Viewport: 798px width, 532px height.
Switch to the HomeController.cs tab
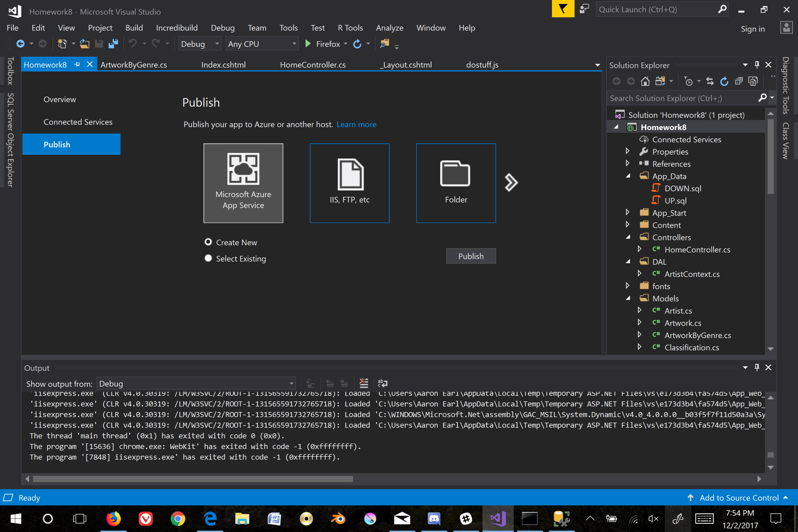click(312, 64)
